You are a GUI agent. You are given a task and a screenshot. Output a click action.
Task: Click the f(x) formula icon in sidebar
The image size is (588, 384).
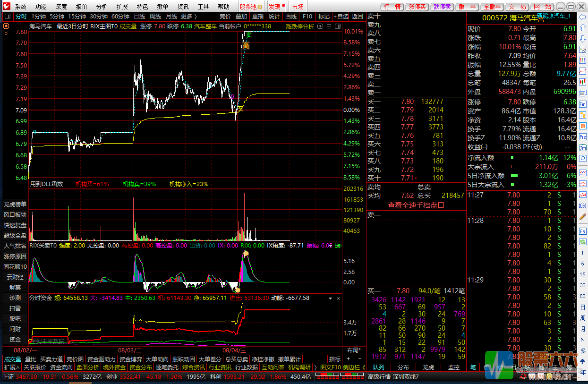[x=583, y=146]
